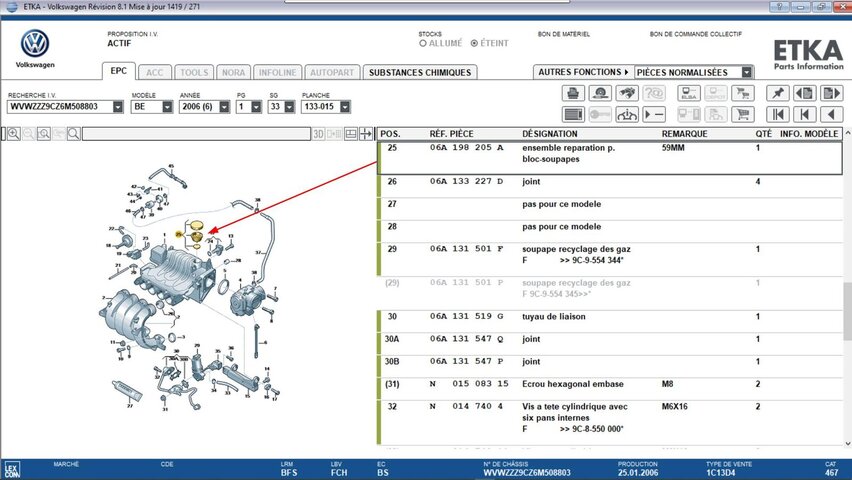852x480 pixels.
Task: Open the SG dropdown showing 33
Action: pos(290,107)
